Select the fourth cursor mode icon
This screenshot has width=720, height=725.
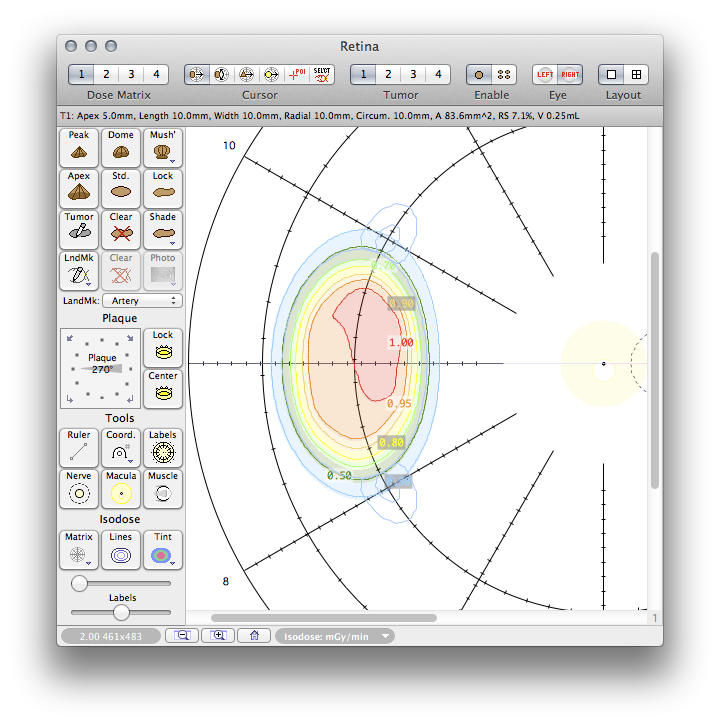pos(271,74)
